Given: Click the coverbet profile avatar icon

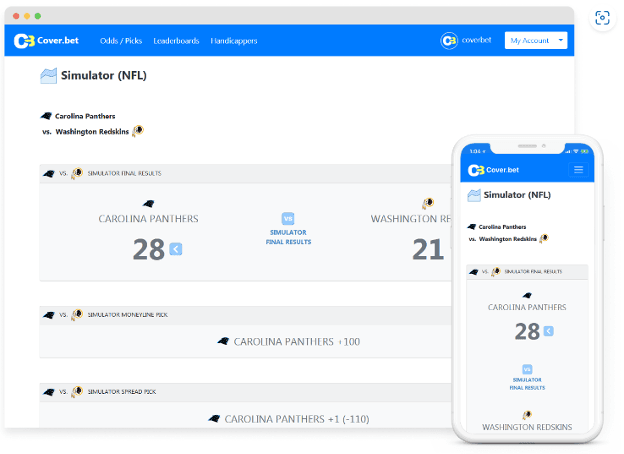Looking at the screenshot, I should pos(449,41).
